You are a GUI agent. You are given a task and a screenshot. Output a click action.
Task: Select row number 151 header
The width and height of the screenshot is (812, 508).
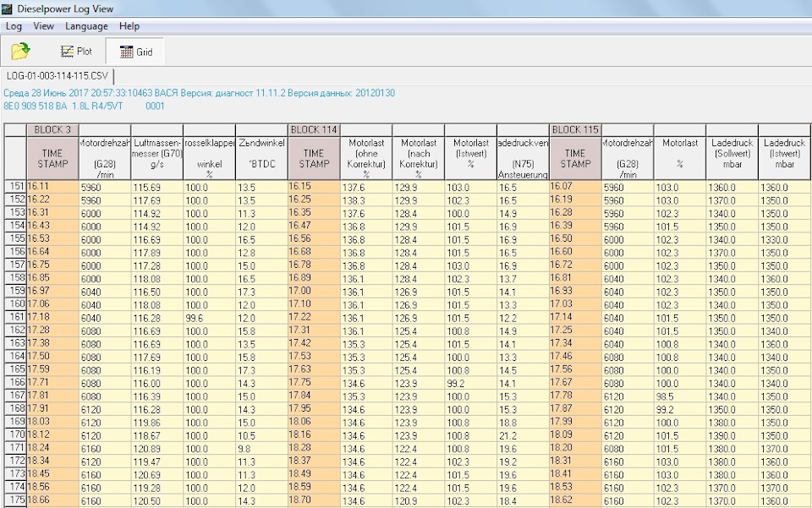(15, 186)
